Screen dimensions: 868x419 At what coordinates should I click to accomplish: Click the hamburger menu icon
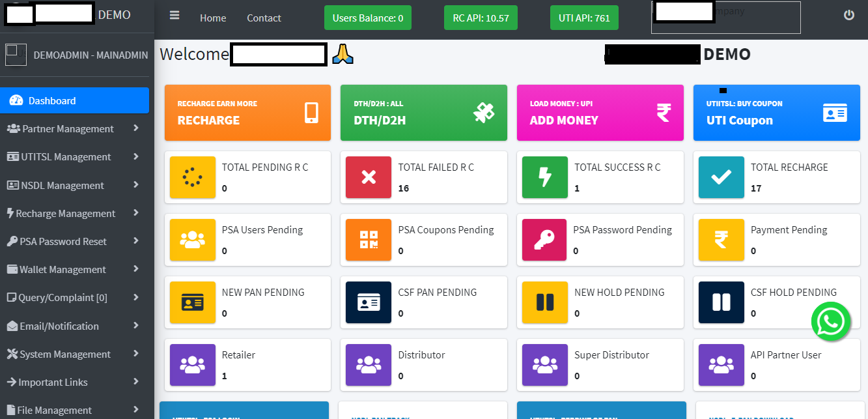174,14
